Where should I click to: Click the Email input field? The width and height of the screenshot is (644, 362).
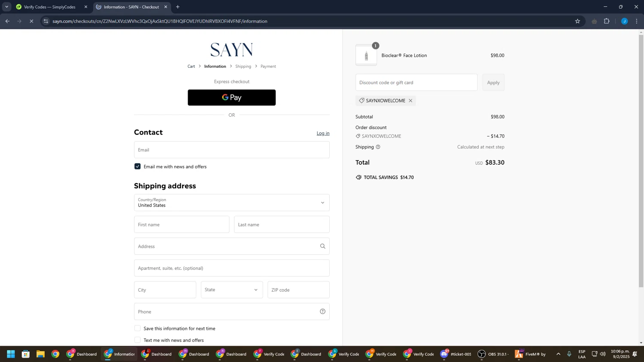click(231, 150)
